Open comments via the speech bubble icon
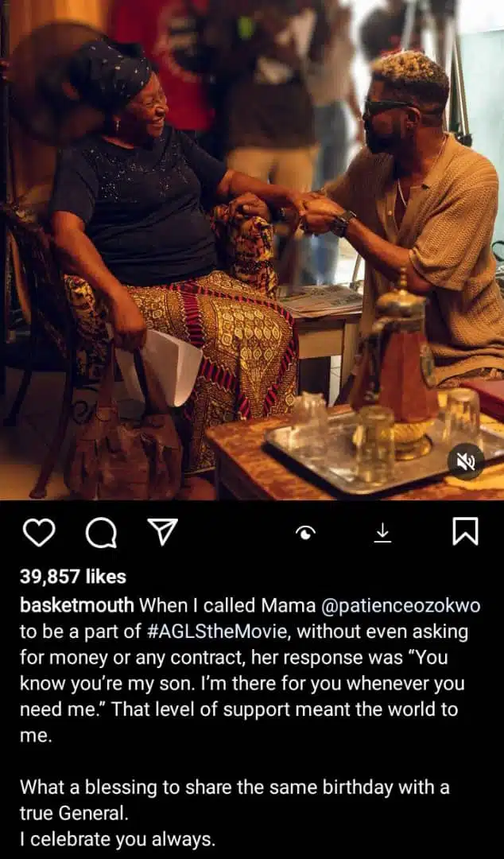This screenshot has height=859, width=504. (x=101, y=532)
